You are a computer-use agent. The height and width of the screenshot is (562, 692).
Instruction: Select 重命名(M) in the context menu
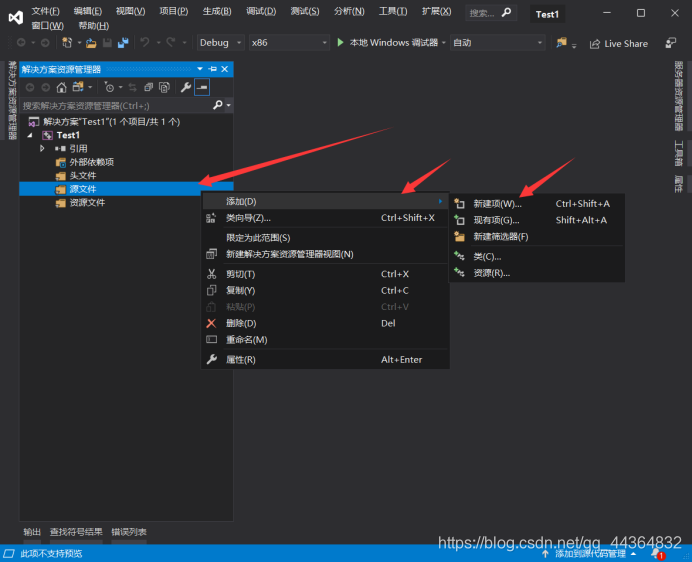click(326, 339)
